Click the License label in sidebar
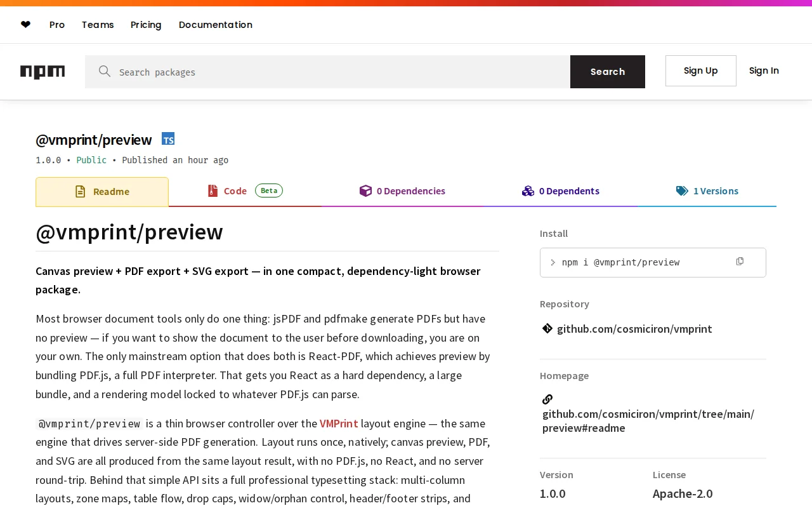 point(669,475)
